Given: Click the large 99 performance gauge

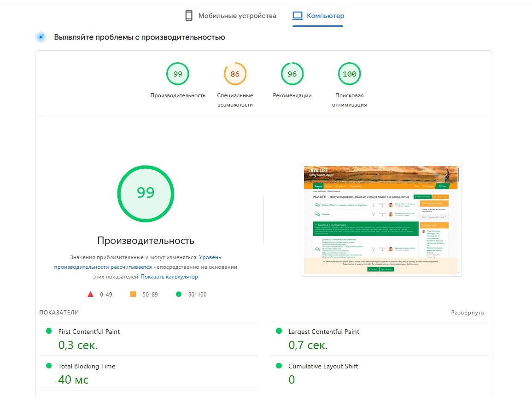Looking at the screenshot, I should pyautogui.click(x=146, y=193).
